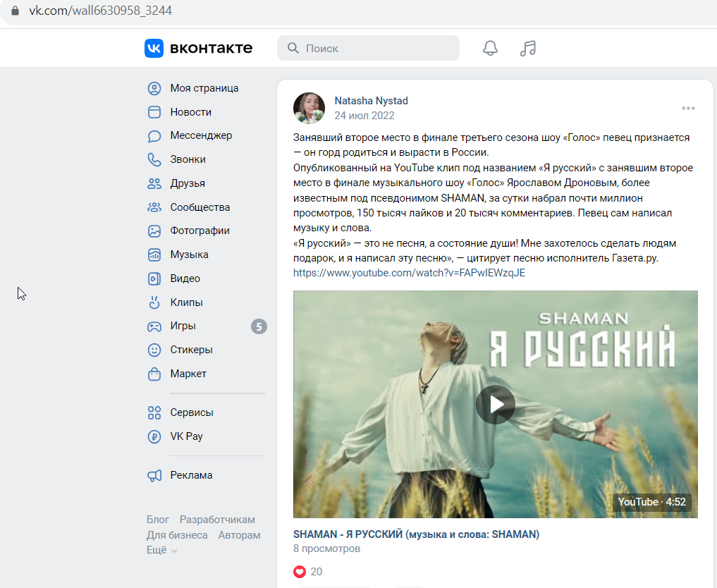Screen dimensions: 717x588
Task: Open Звонки phone icon in sidebar
Action: 154,159
